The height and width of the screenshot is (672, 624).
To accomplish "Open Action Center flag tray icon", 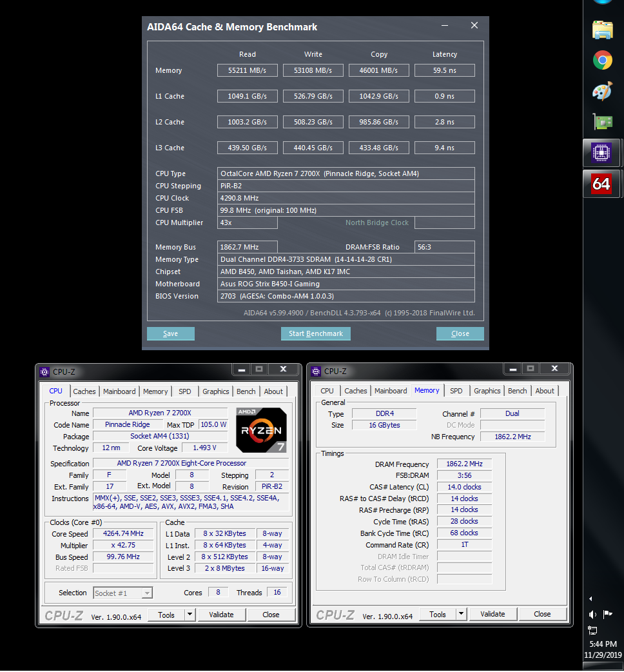I will point(608,615).
